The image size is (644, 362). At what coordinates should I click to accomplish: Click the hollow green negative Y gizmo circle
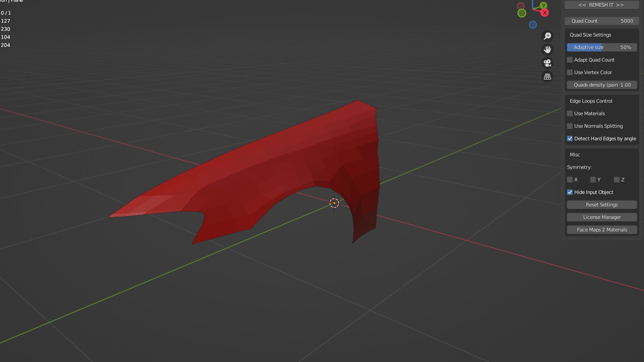click(522, 13)
